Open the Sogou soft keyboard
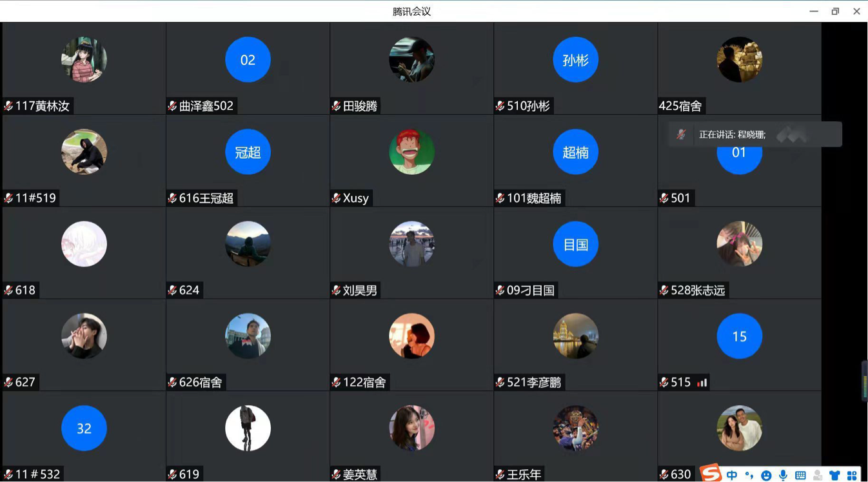This screenshot has width=868, height=482. click(800, 476)
